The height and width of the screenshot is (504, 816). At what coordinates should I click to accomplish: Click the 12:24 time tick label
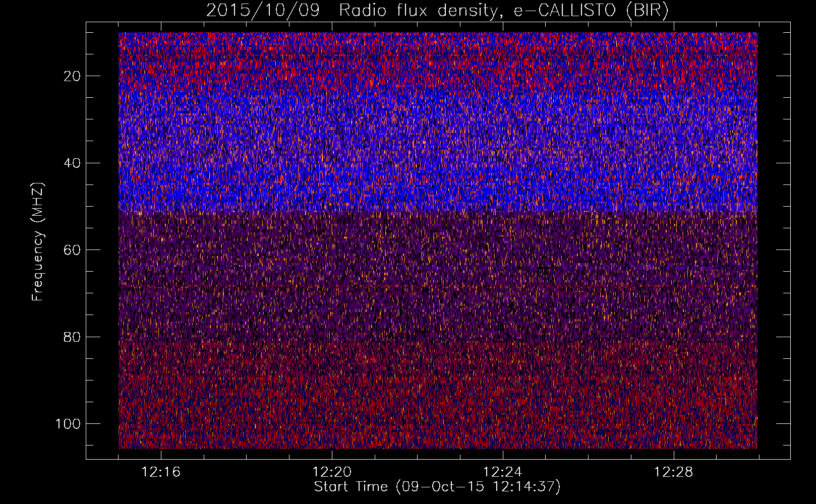click(503, 472)
